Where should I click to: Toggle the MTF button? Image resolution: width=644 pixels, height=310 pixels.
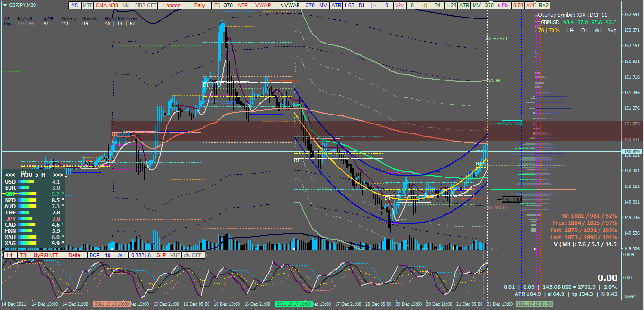pos(87,5)
